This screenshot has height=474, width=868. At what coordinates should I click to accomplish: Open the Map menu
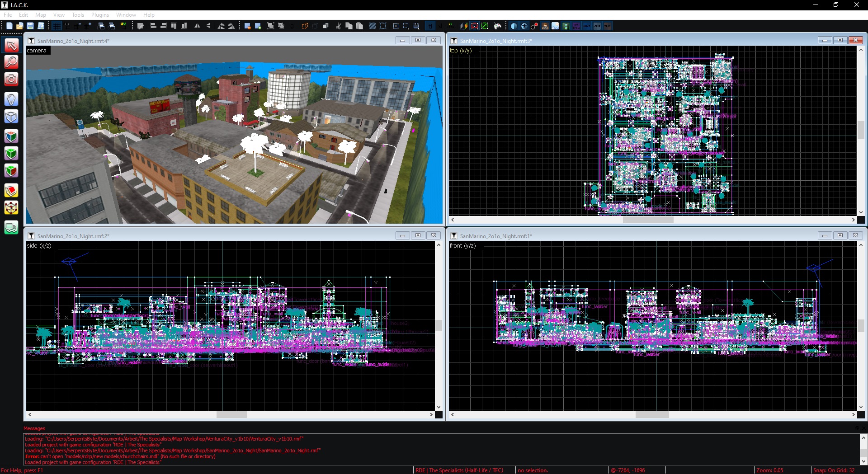pos(41,15)
